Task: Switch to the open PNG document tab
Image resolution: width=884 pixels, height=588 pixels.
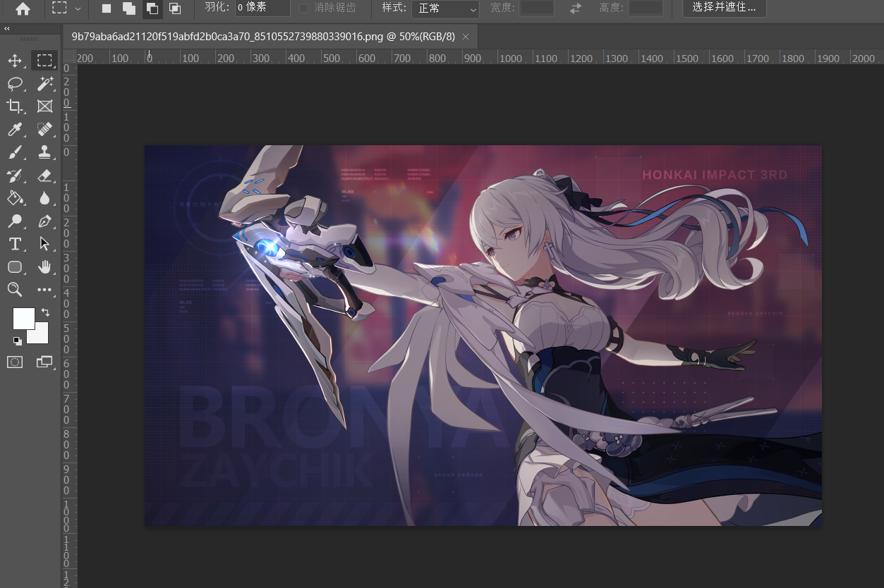Action: point(262,37)
